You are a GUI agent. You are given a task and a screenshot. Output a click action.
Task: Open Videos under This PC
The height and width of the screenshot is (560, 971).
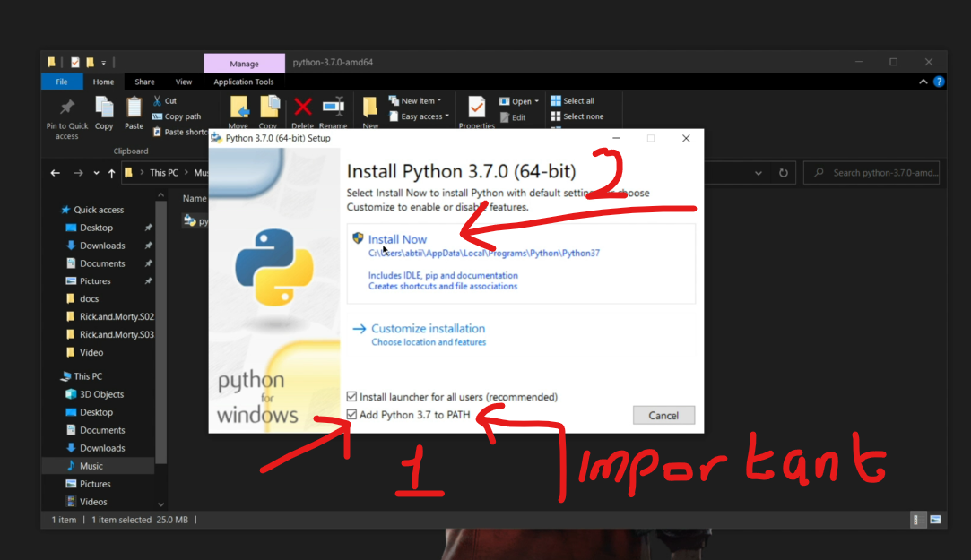click(93, 502)
